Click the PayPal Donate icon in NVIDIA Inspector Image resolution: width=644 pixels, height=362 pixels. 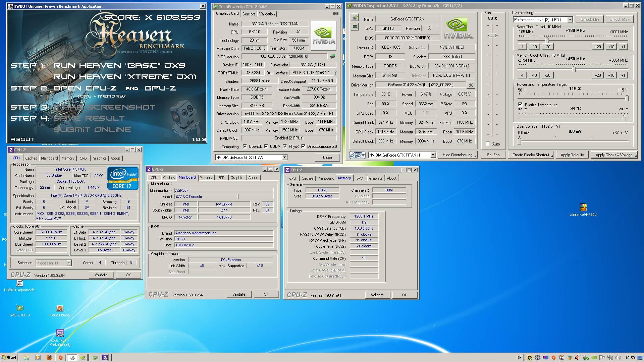pos(357,155)
